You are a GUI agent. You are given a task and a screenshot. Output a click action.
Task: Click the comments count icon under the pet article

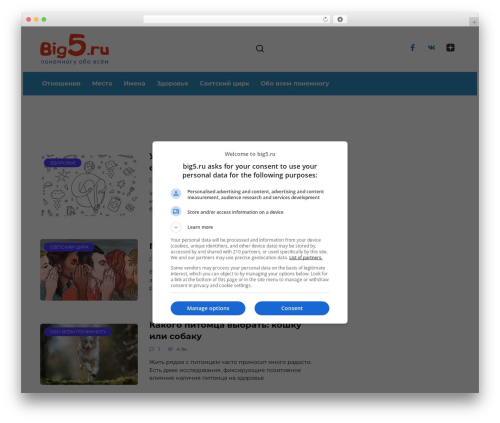point(152,349)
